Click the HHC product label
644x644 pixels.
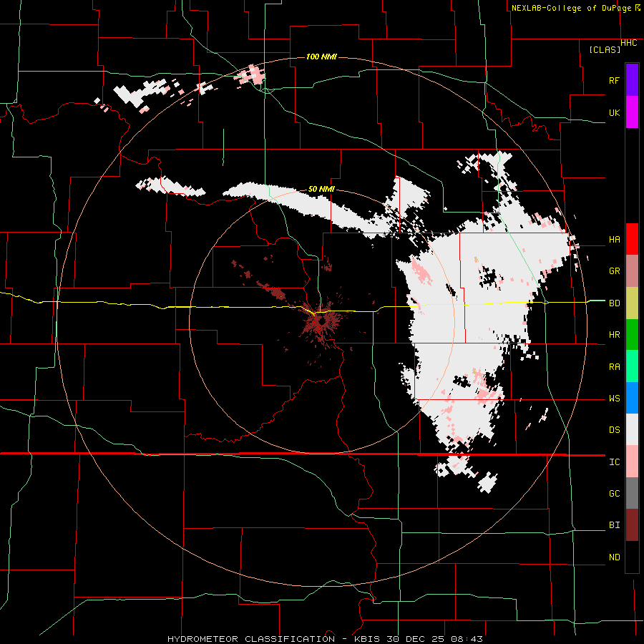click(629, 43)
